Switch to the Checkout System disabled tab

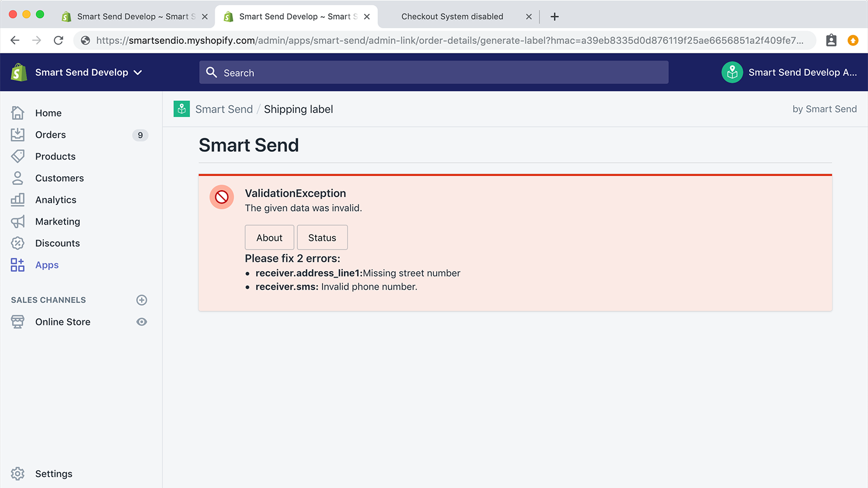[x=452, y=16]
